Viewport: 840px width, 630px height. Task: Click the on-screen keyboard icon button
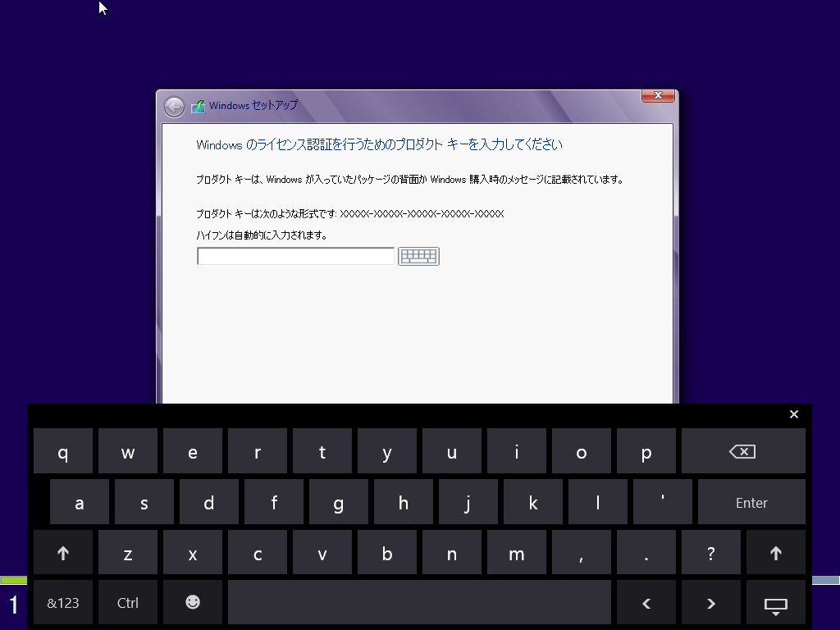418,256
